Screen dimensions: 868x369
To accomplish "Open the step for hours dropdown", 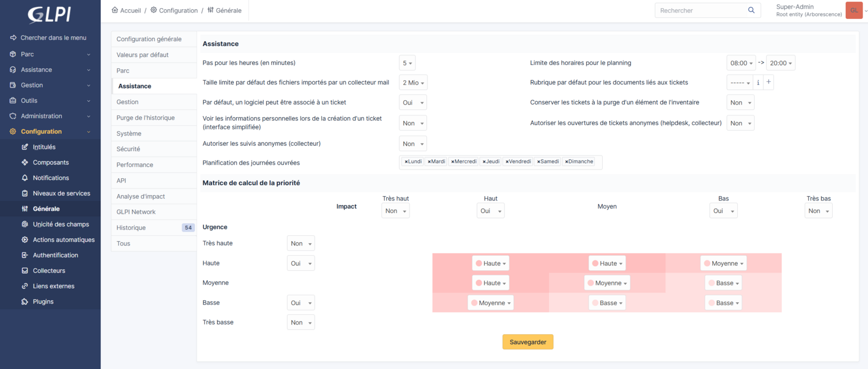I will (407, 63).
